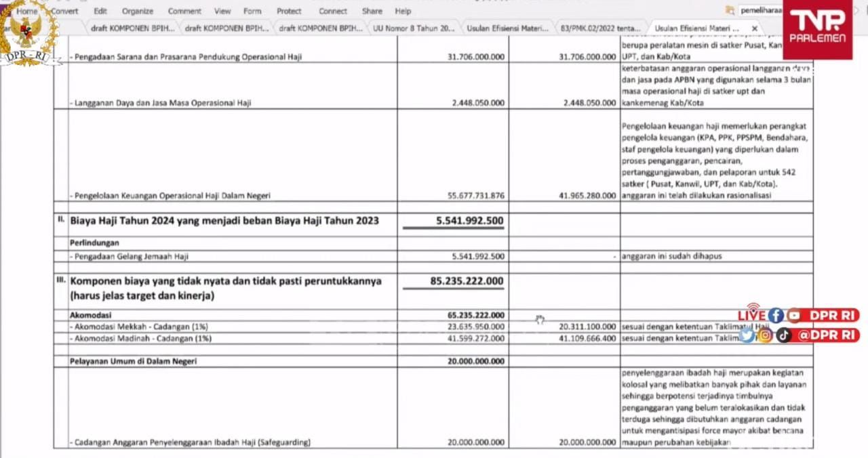Open the 83/PMK.02/2022 document tab
This screenshot has height=458, width=868.
point(601,28)
